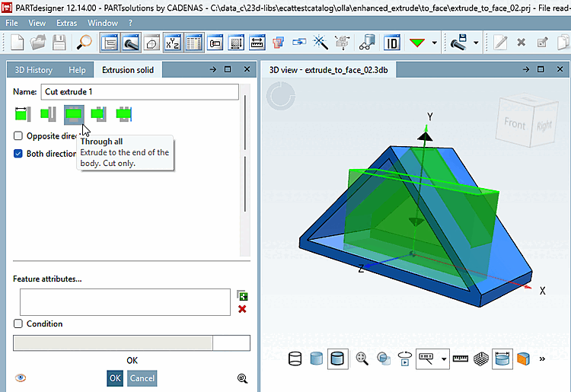This screenshot has height=392, width=571.
Task: Open the dropdown next to the red triangle icon
Action: point(435,43)
